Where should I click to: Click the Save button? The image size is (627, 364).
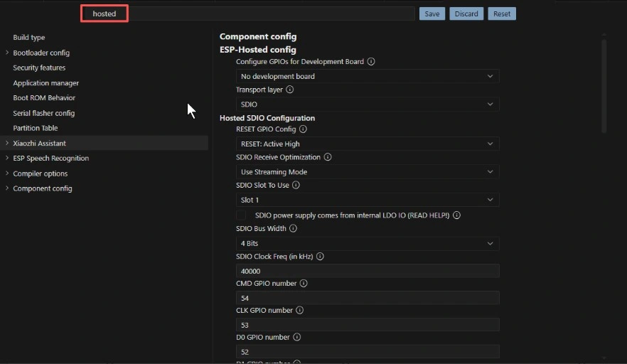(x=432, y=14)
